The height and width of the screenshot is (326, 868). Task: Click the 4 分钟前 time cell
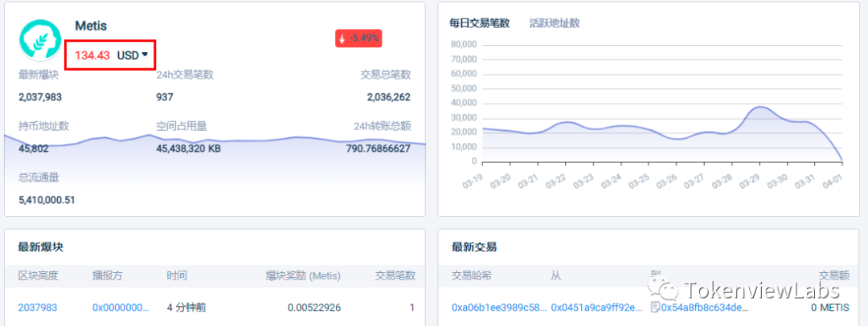click(186, 308)
